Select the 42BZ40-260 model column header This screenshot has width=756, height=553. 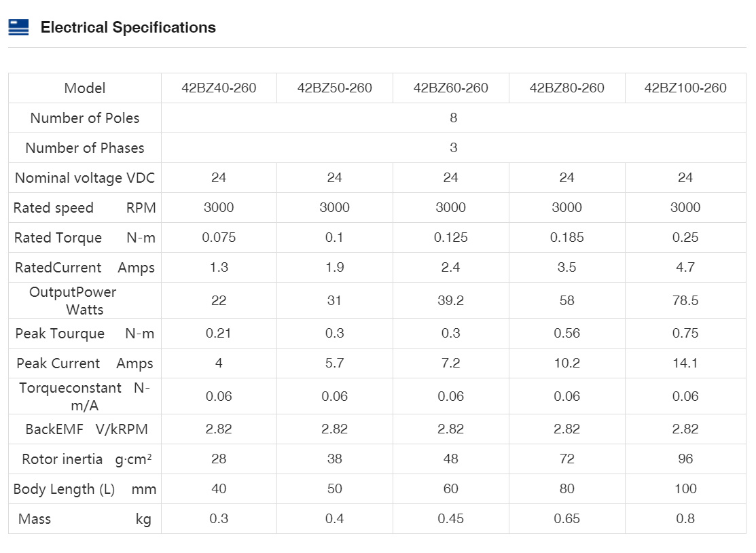coord(219,88)
